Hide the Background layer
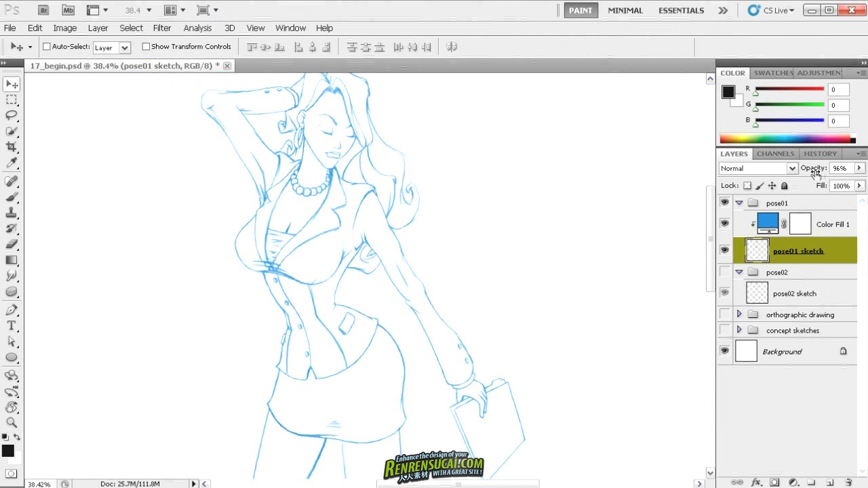 tap(725, 351)
